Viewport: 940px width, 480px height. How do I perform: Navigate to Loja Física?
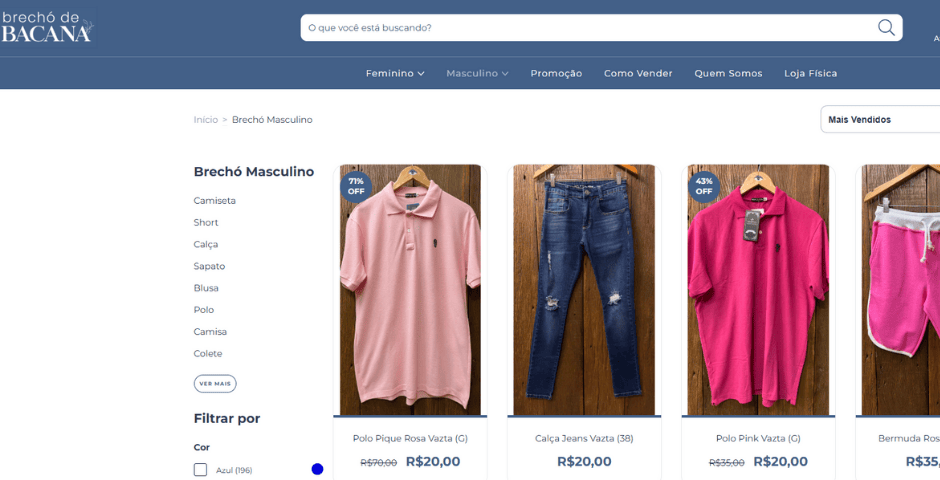[x=810, y=73]
